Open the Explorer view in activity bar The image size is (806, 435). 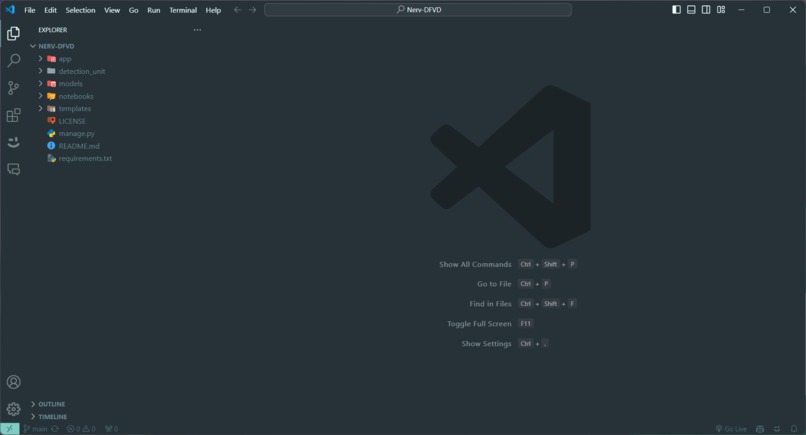point(13,33)
